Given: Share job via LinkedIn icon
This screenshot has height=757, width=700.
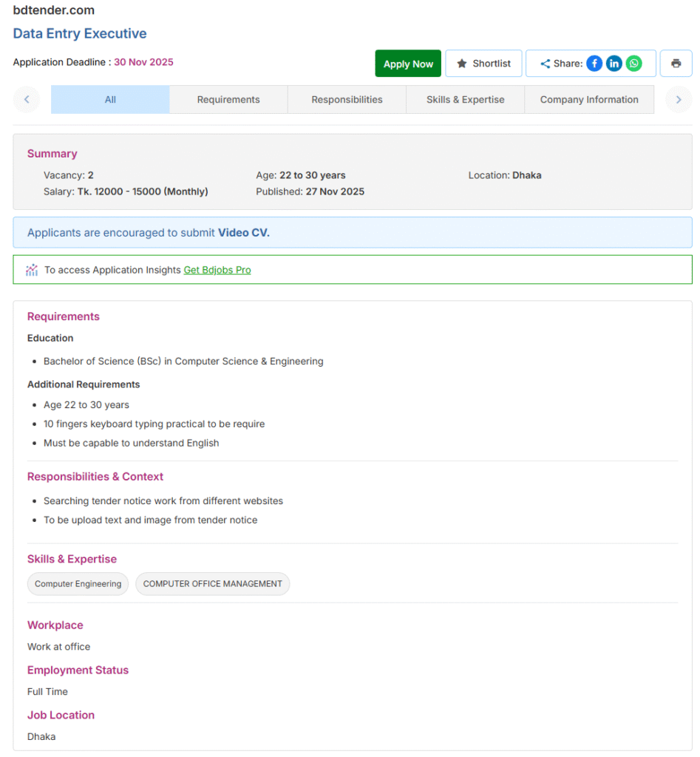Looking at the screenshot, I should pyautogui.click(x=614, y=64).
